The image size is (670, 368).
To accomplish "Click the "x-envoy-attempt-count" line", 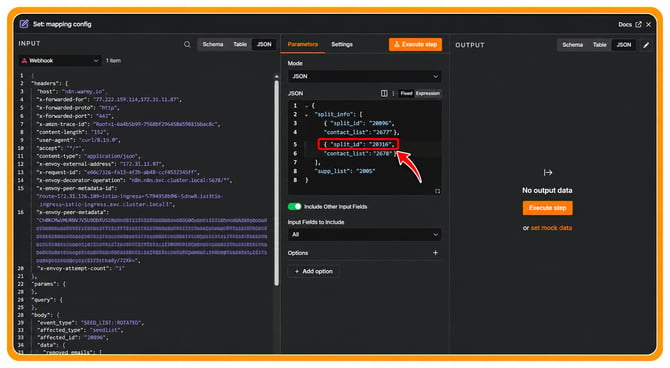I will (80, 268).
